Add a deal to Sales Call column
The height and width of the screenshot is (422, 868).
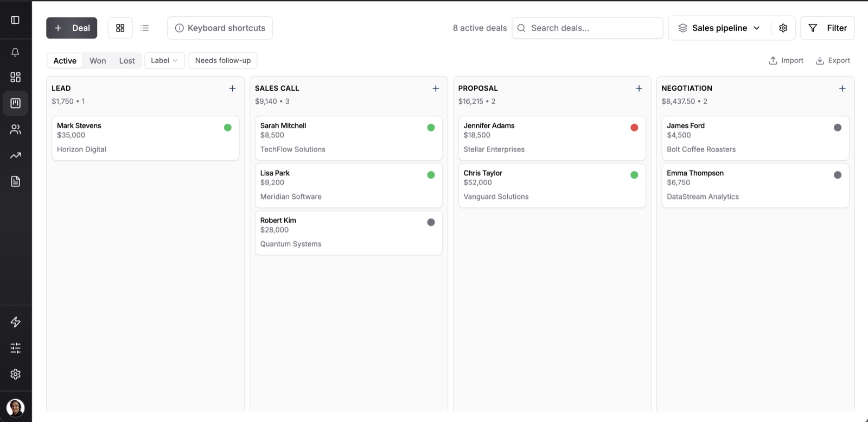[436, 89]
